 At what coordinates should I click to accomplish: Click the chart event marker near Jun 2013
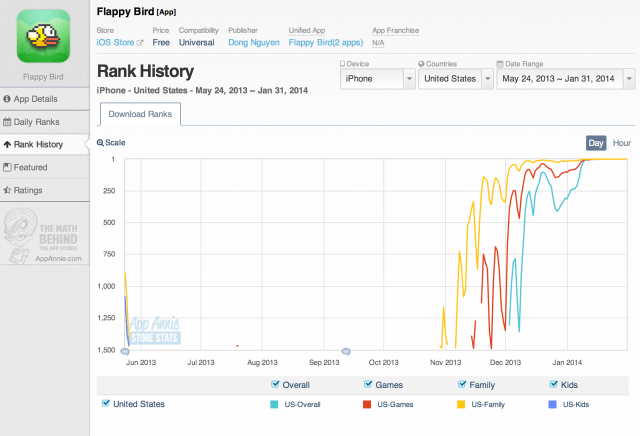tap(125, 351)
